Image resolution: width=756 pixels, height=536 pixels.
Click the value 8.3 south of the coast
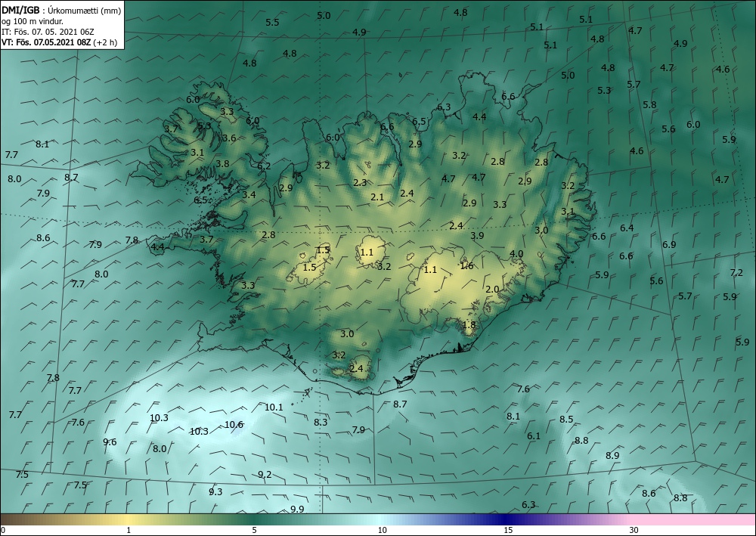tap(321, 423)
